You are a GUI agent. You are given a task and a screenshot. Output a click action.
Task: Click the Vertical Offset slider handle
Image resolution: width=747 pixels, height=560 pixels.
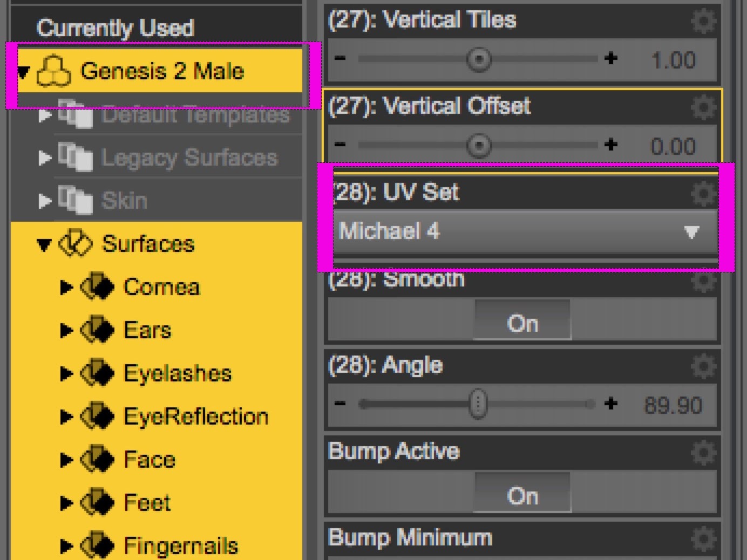pos(479,145)
